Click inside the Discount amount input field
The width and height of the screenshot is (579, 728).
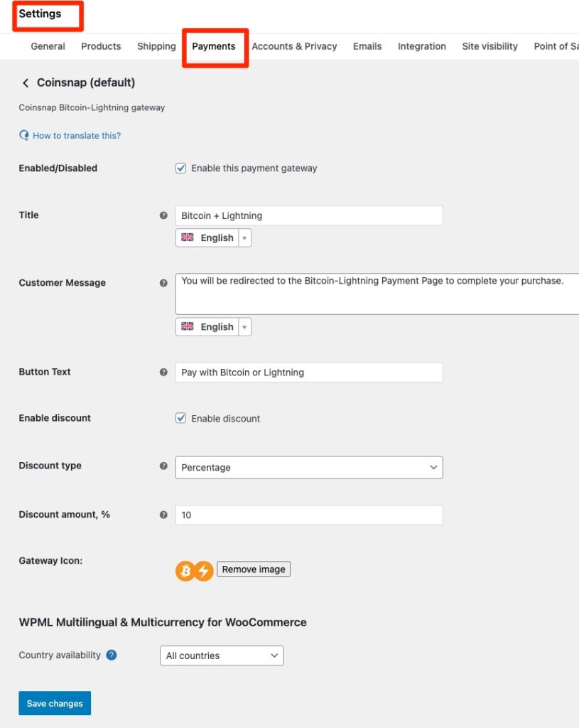309,514
